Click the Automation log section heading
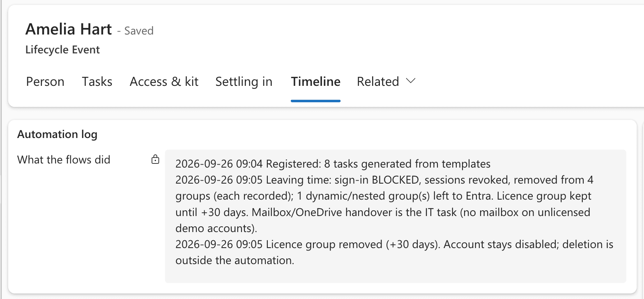Image resolution: width=644 pixels, height=299 pixels. tap(57, 134)
